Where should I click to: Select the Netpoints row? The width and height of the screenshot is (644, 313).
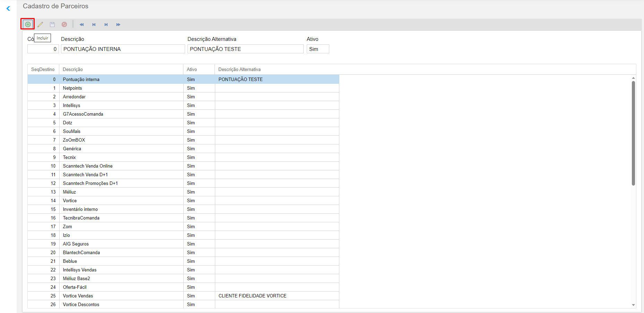click(183, 88)
